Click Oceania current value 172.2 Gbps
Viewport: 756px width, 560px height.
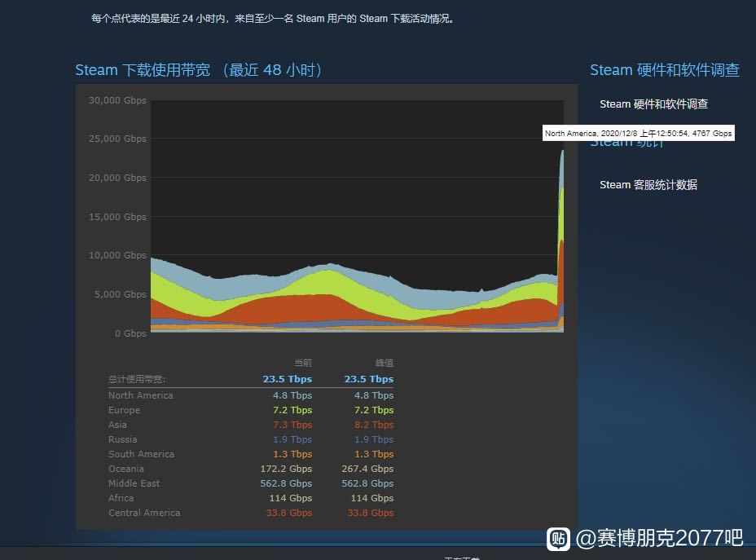(287, 469)
